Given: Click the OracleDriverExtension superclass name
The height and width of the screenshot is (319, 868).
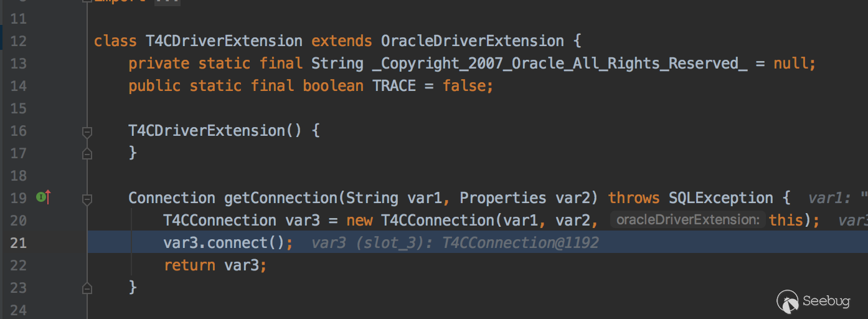Looking at the screenshot, I should [472, 41].
